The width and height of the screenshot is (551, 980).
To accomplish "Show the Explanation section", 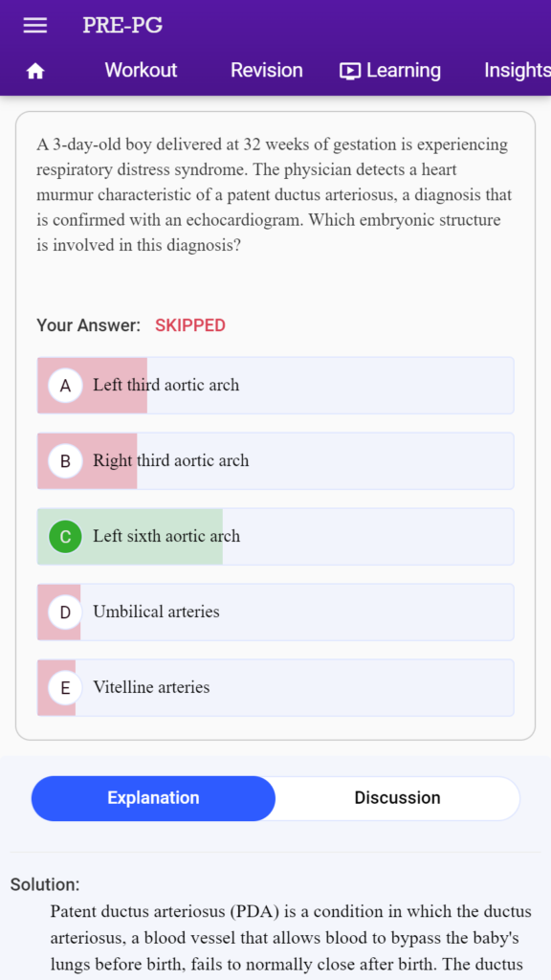I will click(153, 798).
